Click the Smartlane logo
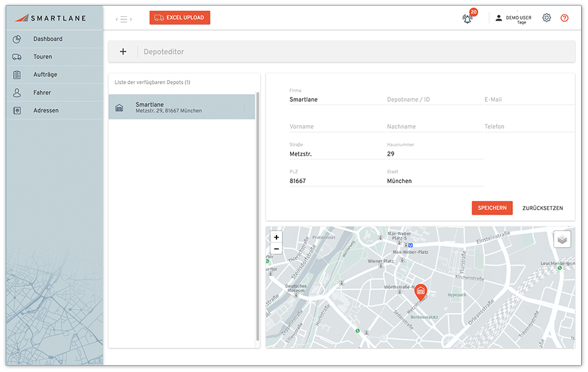 click(x=50, y=18)
